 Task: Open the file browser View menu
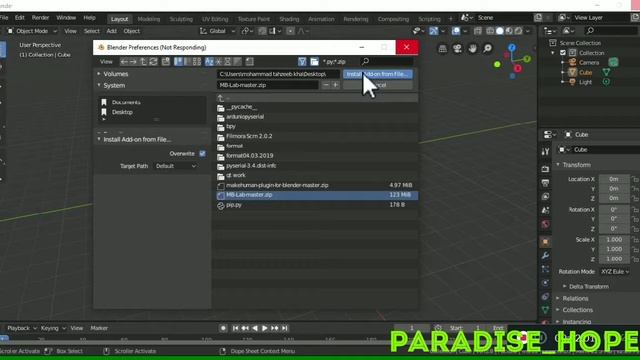point(106,62)
